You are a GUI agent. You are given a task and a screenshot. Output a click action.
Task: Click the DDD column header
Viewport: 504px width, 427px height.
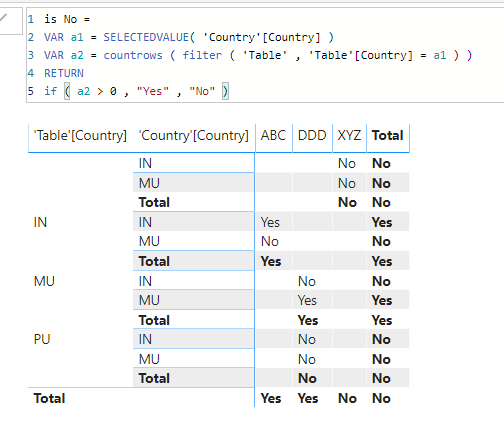click(312, 136)
